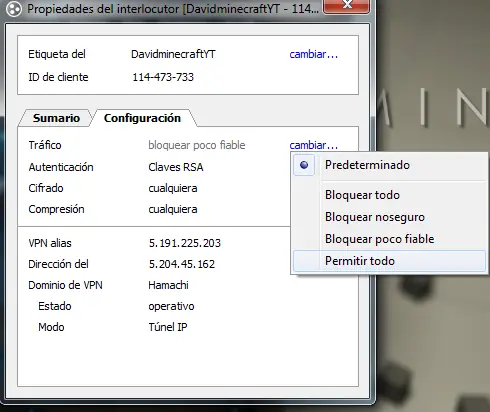
Task: Click address 5.204.45.162
Action: coord(182,264)
